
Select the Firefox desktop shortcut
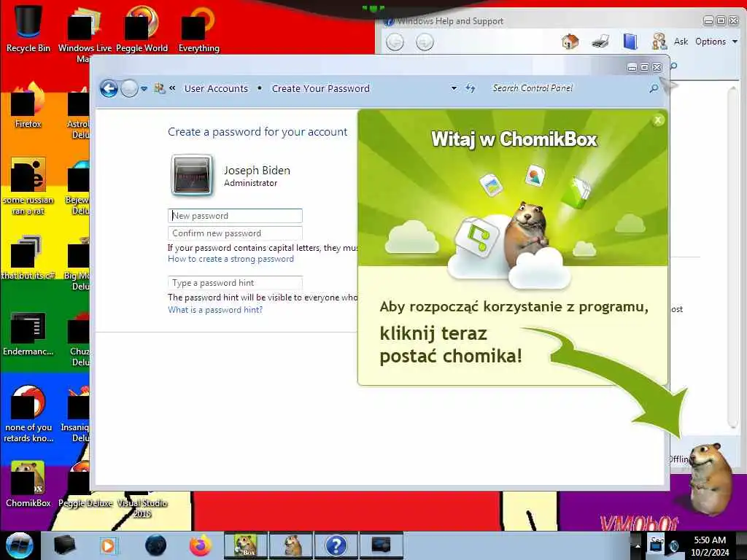click(x=28, y=106)
